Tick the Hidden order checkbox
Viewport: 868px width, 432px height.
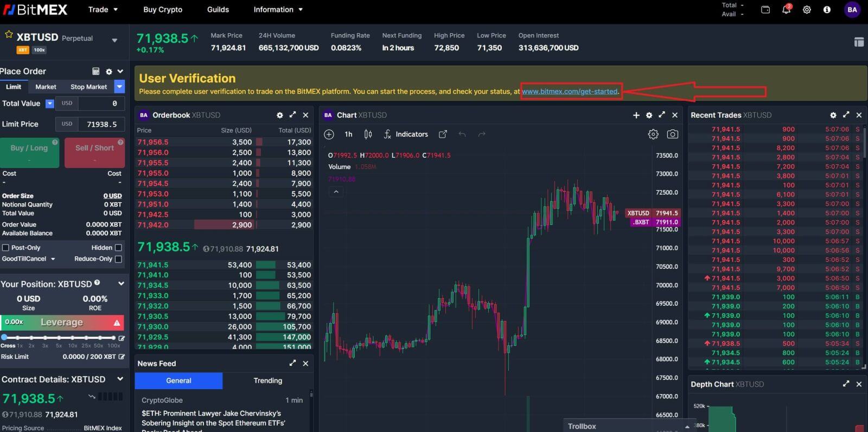tap(118, 248)
